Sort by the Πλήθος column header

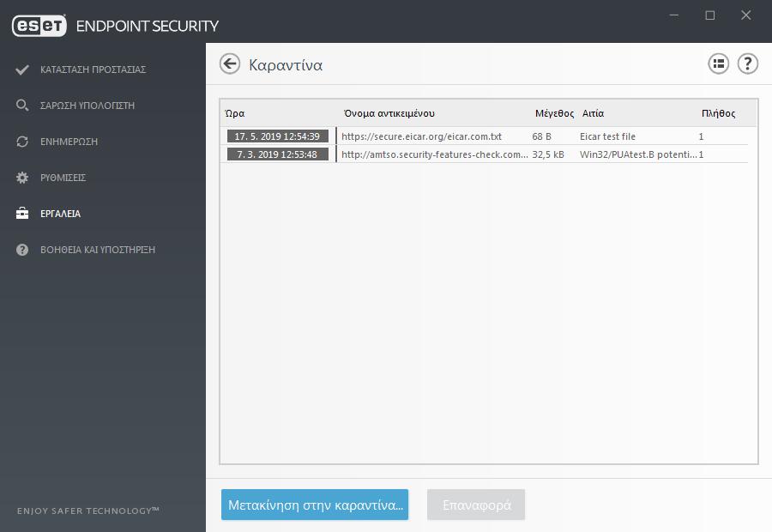[x=718, y=113]
